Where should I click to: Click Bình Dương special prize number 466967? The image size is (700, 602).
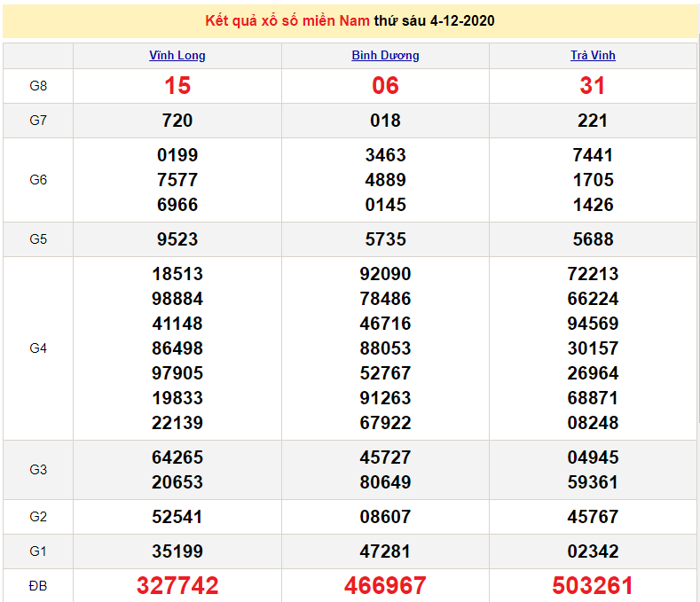click(x=385, y=586)
